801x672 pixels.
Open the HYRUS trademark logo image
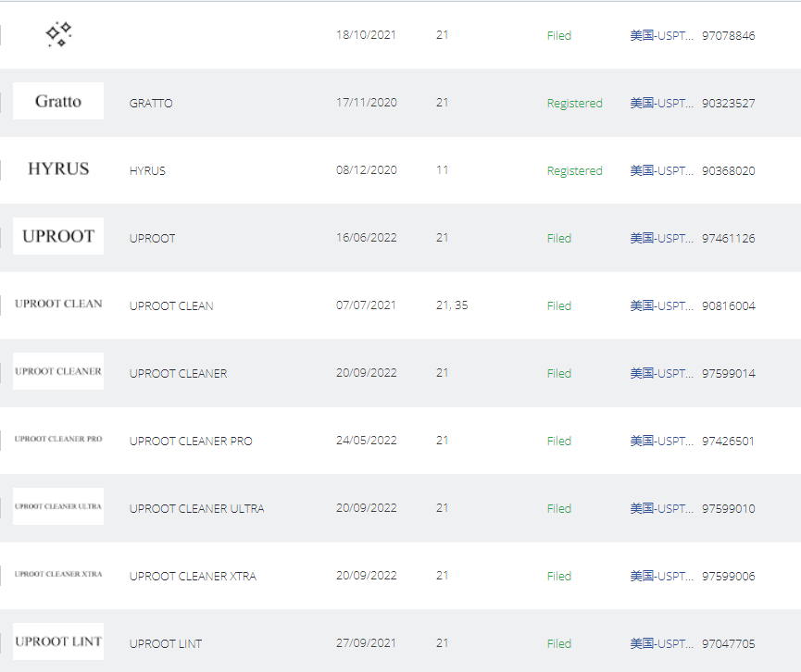(58, 168)
